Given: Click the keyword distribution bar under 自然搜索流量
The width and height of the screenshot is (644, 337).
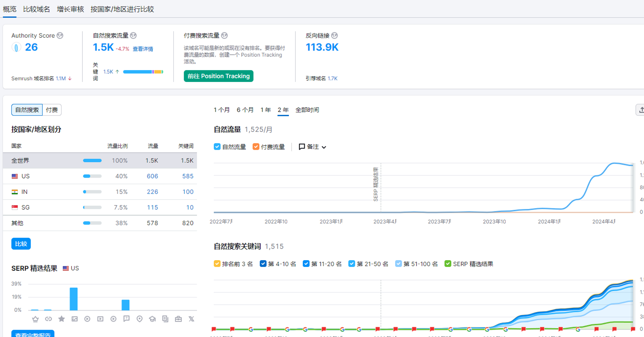Looking at the screenshot, I should (x=143, y=72).
